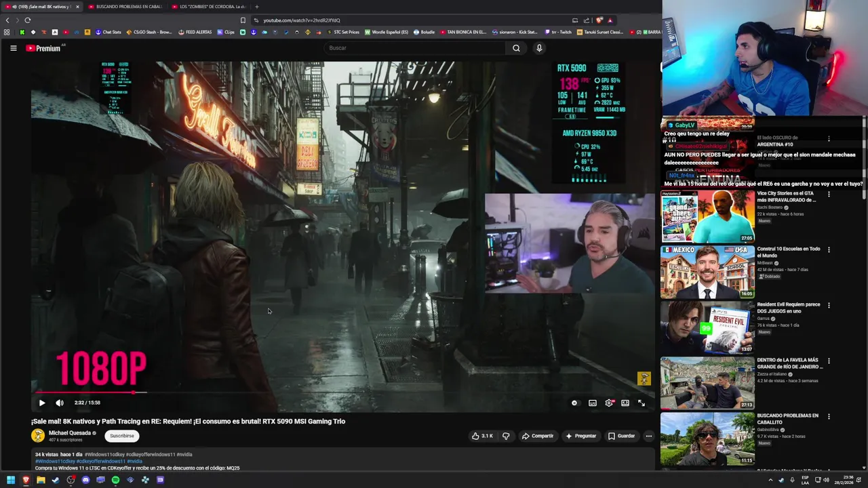
Task: Open Brave browser from the taskbar
Action: coord(26,480)
